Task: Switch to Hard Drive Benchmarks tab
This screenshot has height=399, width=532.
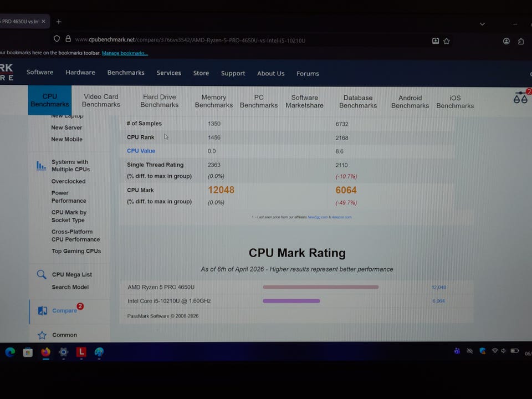Action: point(160,101)
